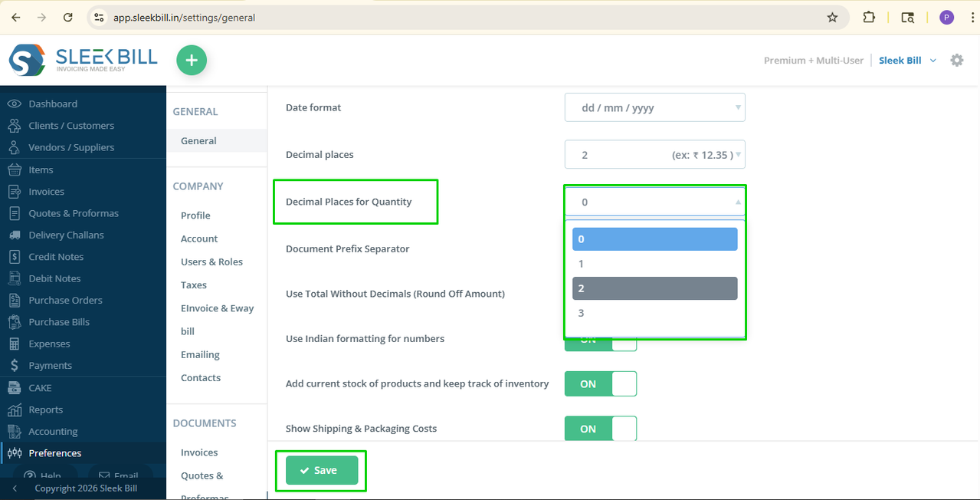Viewport: 980px width, 500px height.
Task: Go back in browser history
Action: pos(16,17)
